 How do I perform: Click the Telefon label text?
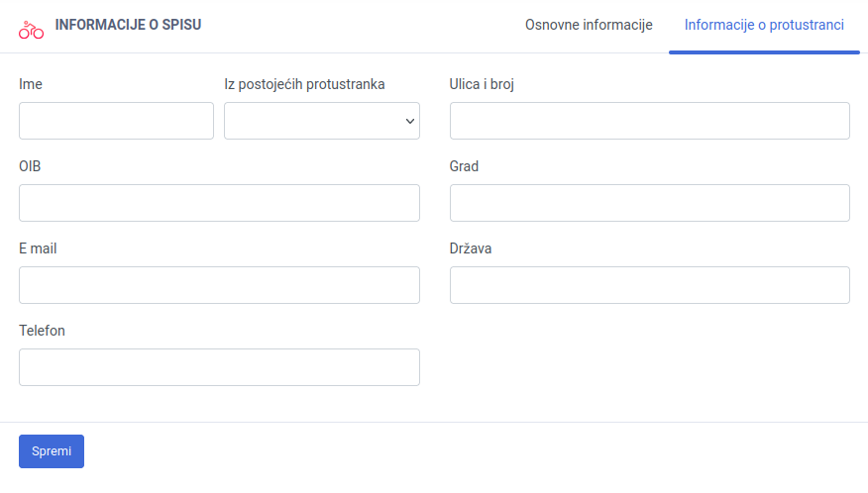(42, 331)
